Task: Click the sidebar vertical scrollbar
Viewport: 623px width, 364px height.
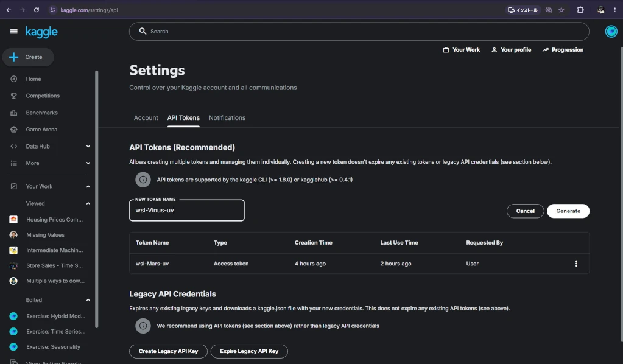Action: pyautogui.click(x=96, y=199)
